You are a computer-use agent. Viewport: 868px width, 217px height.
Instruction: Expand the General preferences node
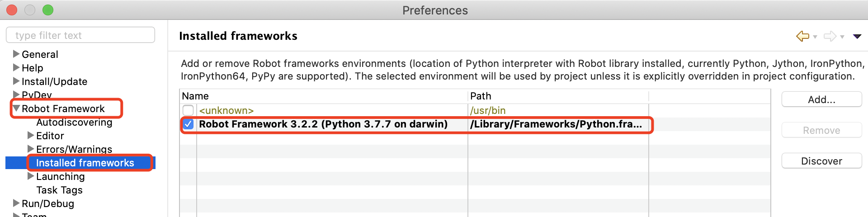(16, 54)
